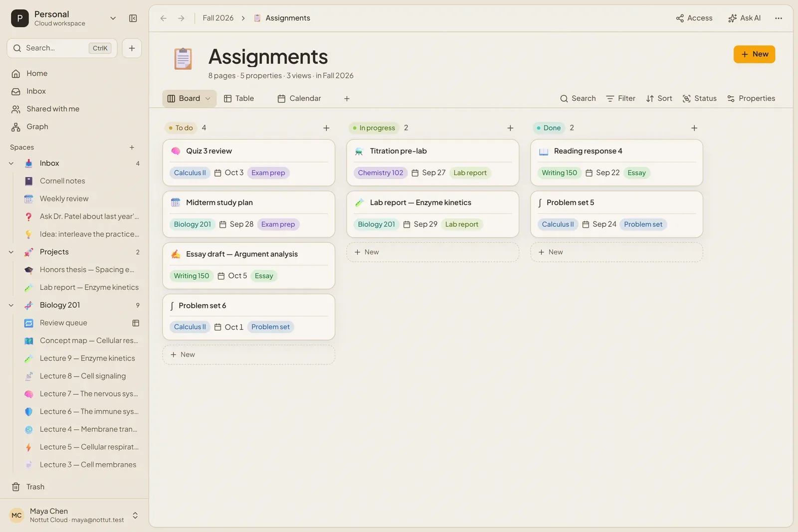Add card to Done column plus

(694, 128)
